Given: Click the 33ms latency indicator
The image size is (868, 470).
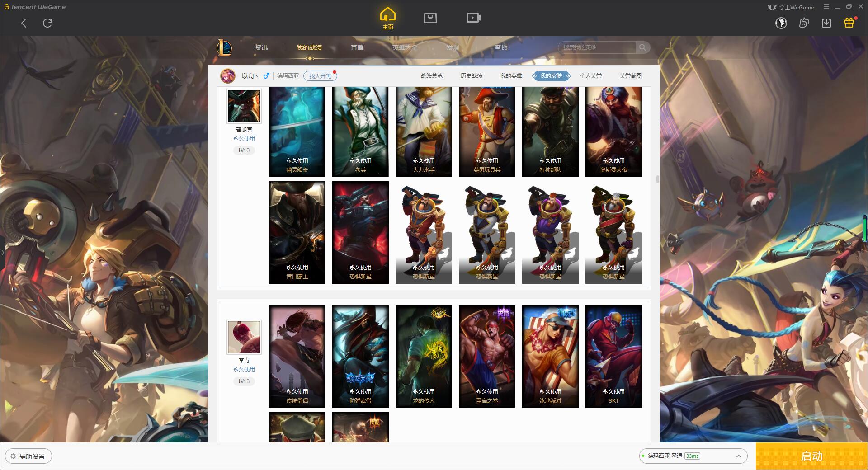Looking at the screenshot, I should pos(692,456).
